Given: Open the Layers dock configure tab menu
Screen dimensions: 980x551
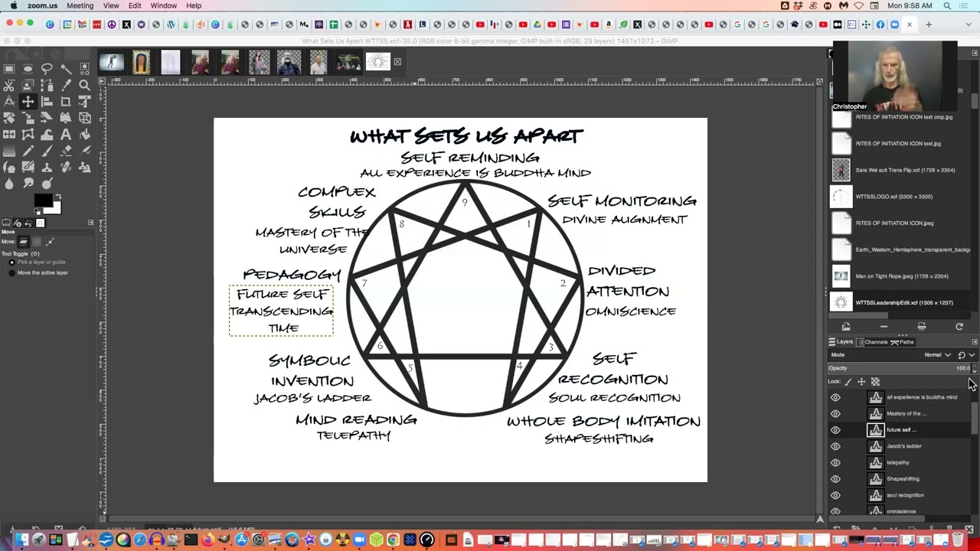Looking at the screenshot, I should pos(974,342).
